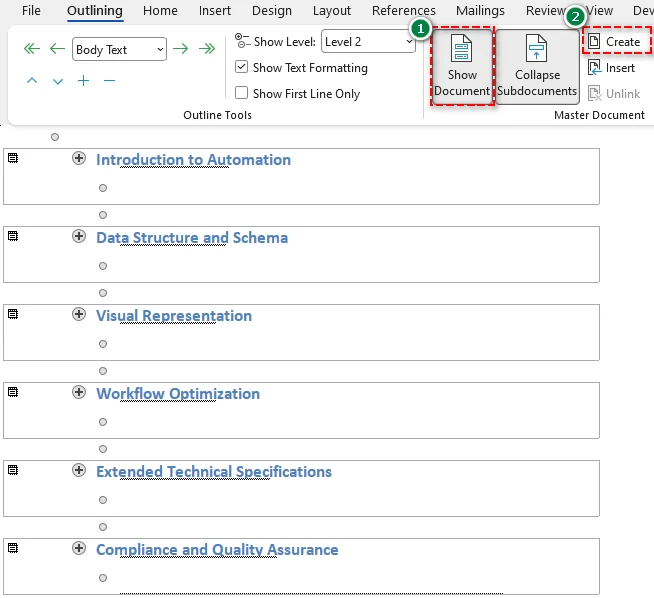Toggle Show Text Formatting checkbox
The image size is (654, 598).
click(x=241, y=67)
